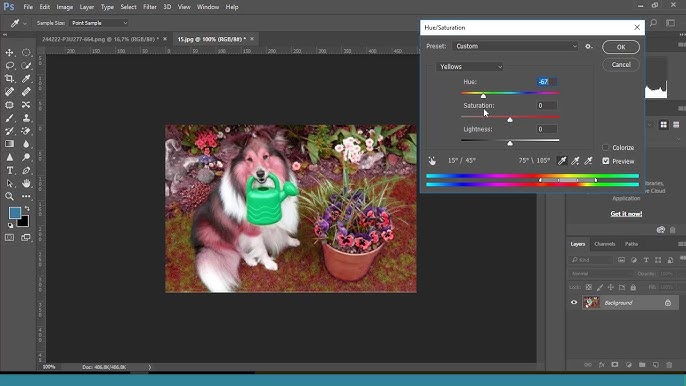Viewport: 686px width, 386px height.
Task: Click the on-image adjustment hand icon
Action: point(432,161)
